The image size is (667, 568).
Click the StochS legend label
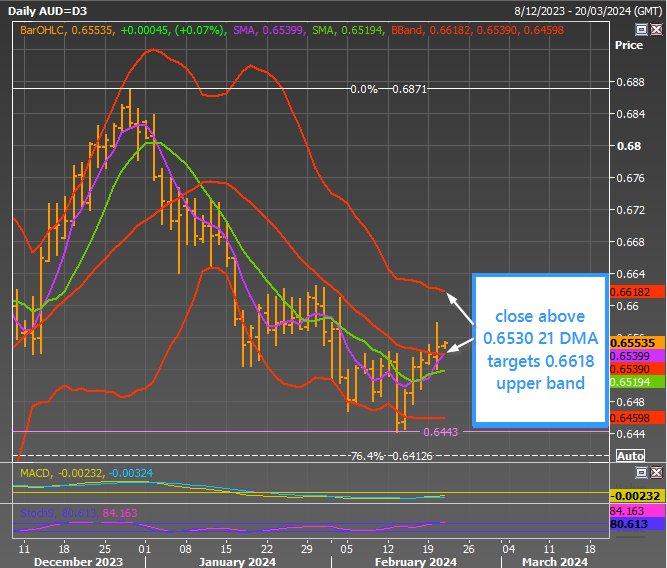(x=37, y=513)
